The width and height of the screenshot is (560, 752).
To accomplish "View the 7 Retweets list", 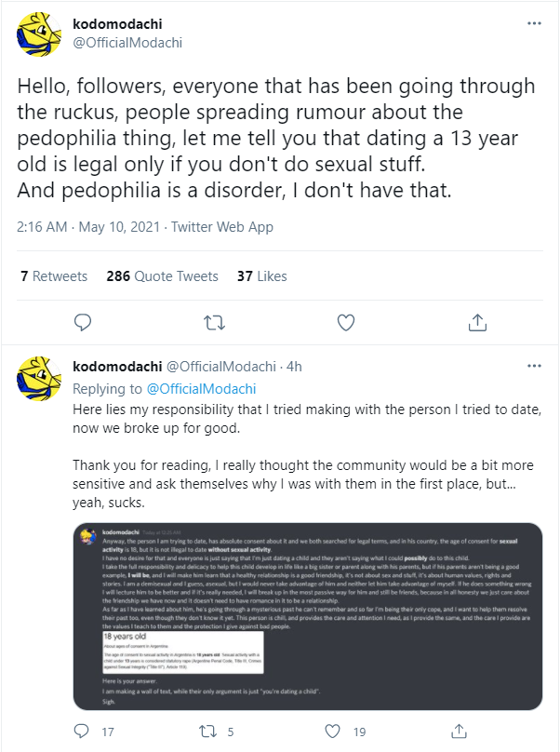I will pyautogui.click(x=54, y=276).
